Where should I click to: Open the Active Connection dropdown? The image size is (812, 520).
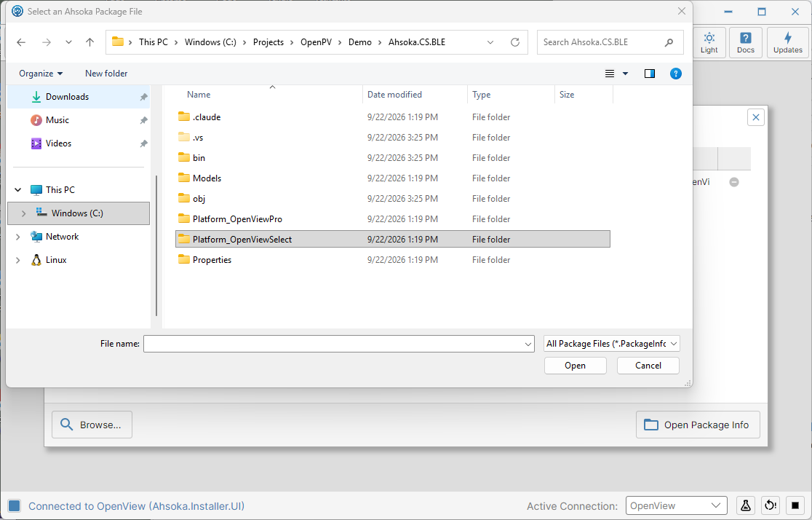pos(677,505)
